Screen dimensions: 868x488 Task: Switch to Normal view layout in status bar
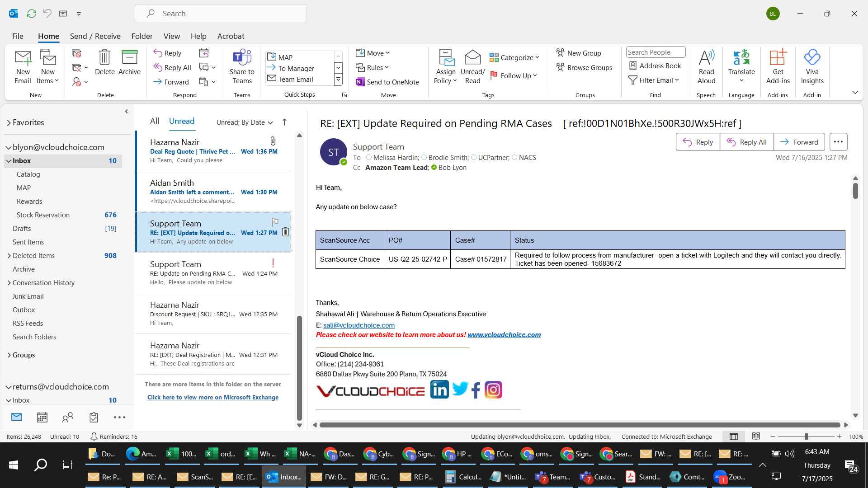(734, 436)
